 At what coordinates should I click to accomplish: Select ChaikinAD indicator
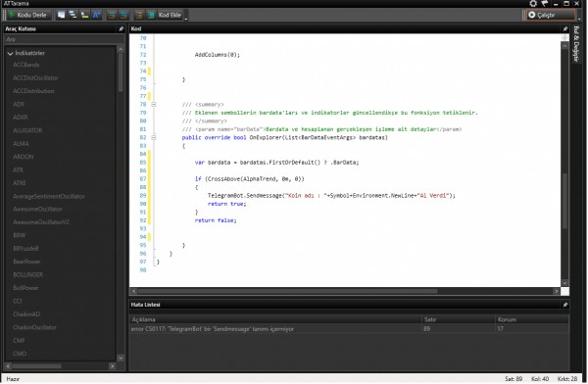pos(26,313)
